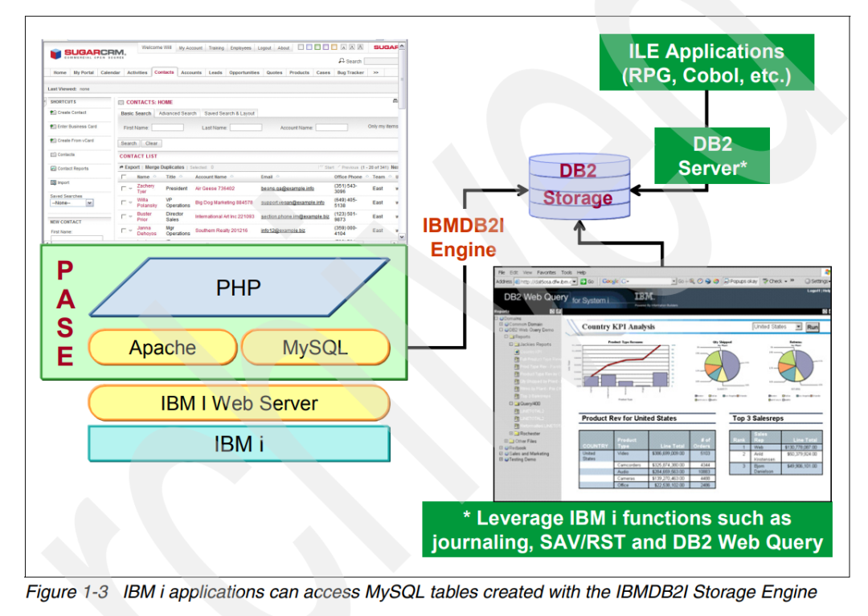868x616 pixels.
Task: Click the Product Type Revenue chart thumbnail
Action: tap(621, 369)
